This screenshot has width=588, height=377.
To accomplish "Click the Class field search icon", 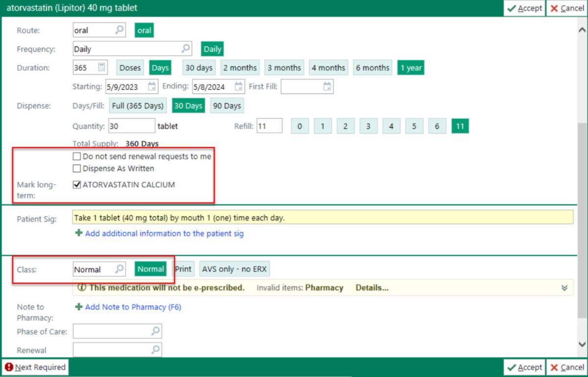I will click(120, 269).
